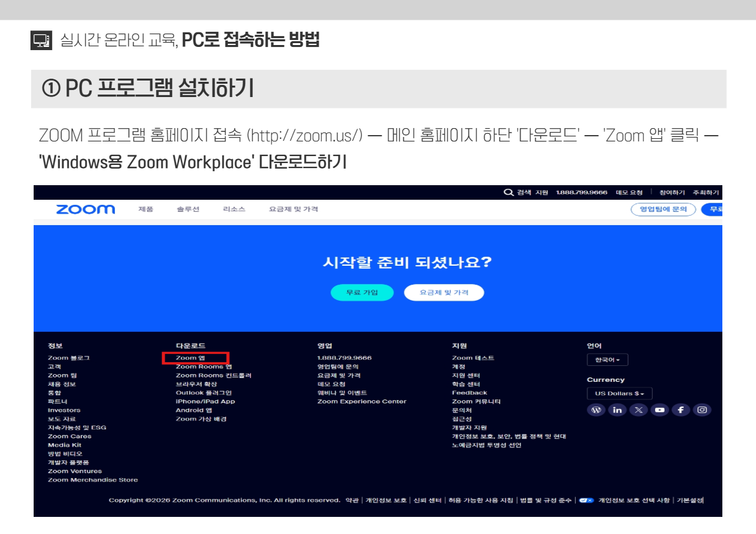756x534 pixels.
Task: Expand the 제품 navigation menu
Action: coord(146,209)
